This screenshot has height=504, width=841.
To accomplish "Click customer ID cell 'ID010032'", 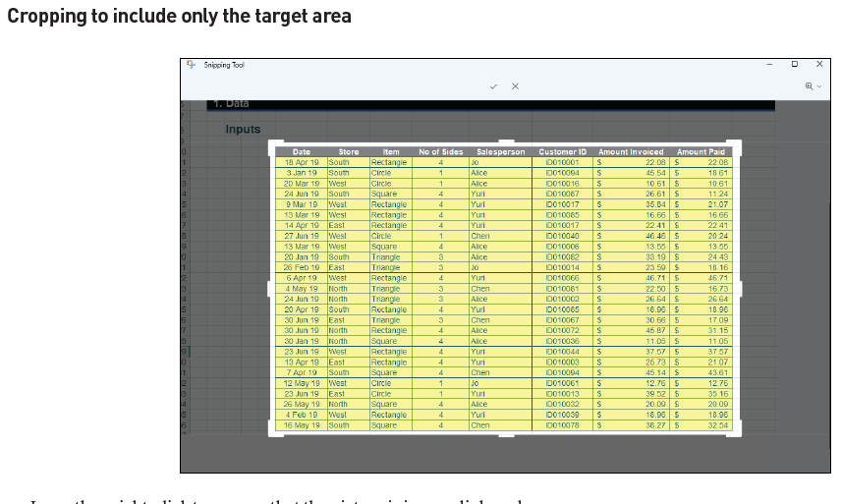I will (x=562, y=404).
